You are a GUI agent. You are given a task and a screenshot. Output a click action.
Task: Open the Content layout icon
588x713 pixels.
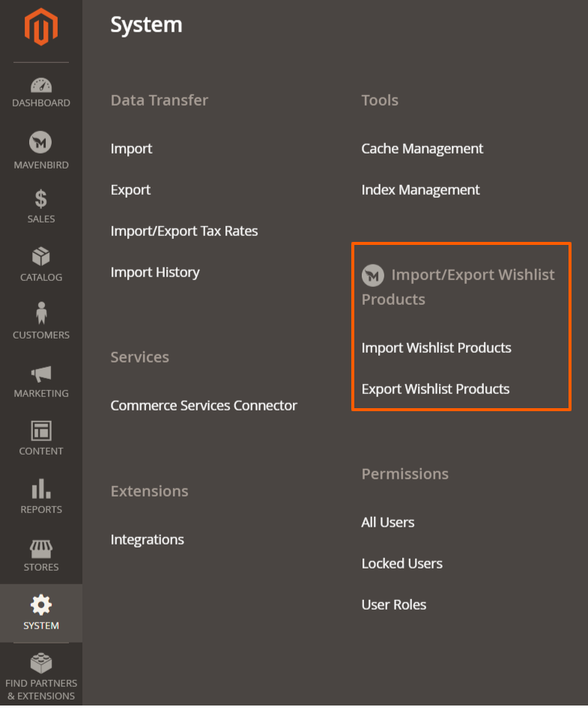[41, 431]
